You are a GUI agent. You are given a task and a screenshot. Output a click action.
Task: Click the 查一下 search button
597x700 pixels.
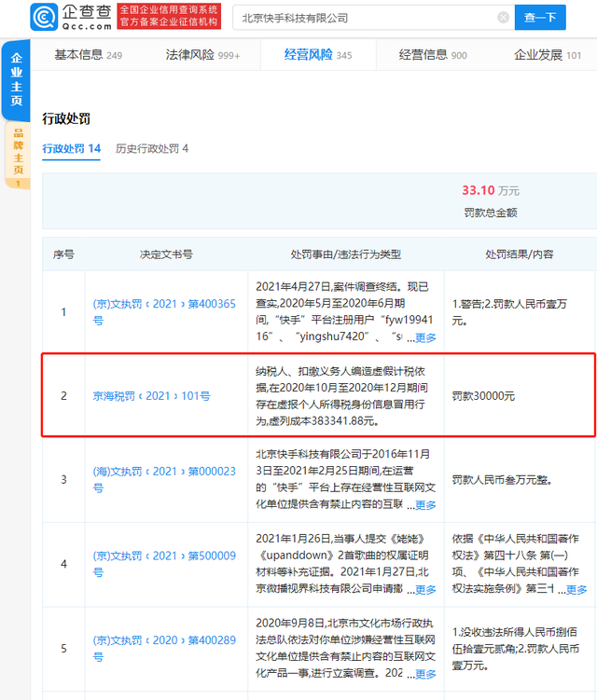tap(540, 18)
